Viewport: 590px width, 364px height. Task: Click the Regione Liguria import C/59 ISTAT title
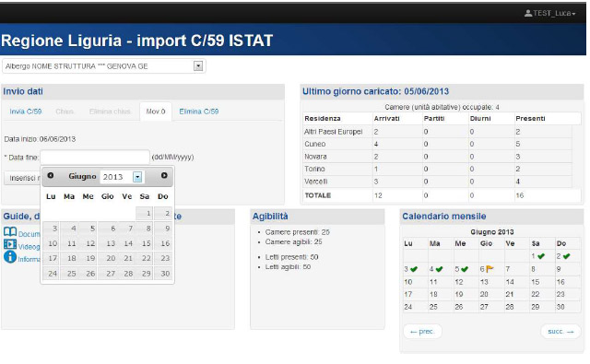(x=136, y=41)
